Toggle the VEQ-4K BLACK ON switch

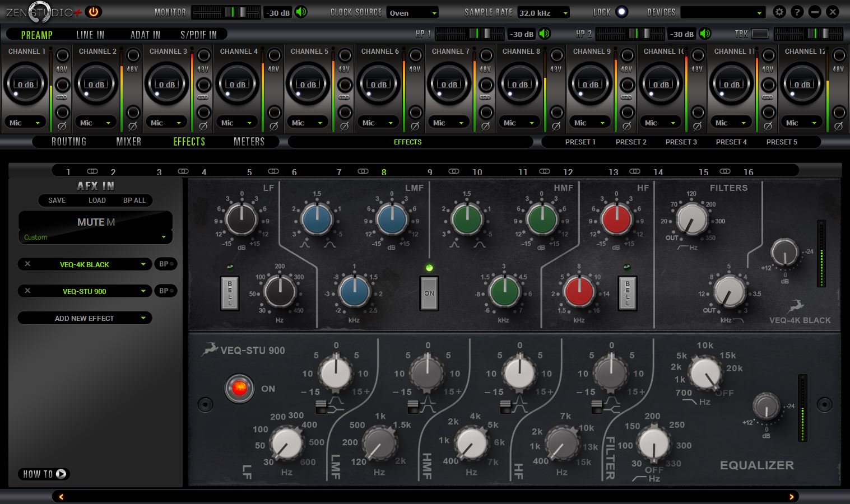(429, 293)
